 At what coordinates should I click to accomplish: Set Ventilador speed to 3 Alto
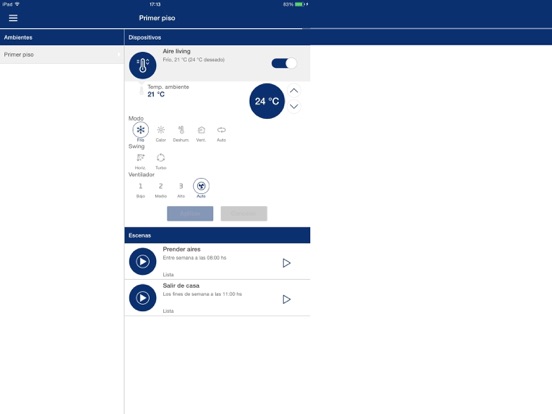point(181,186)
